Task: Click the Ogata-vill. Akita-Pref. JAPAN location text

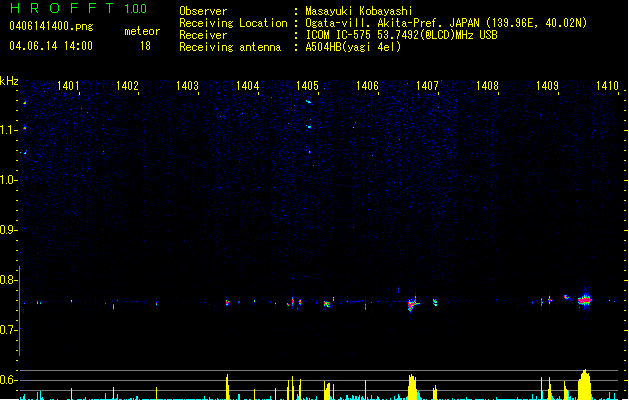Action: [446, 23]
